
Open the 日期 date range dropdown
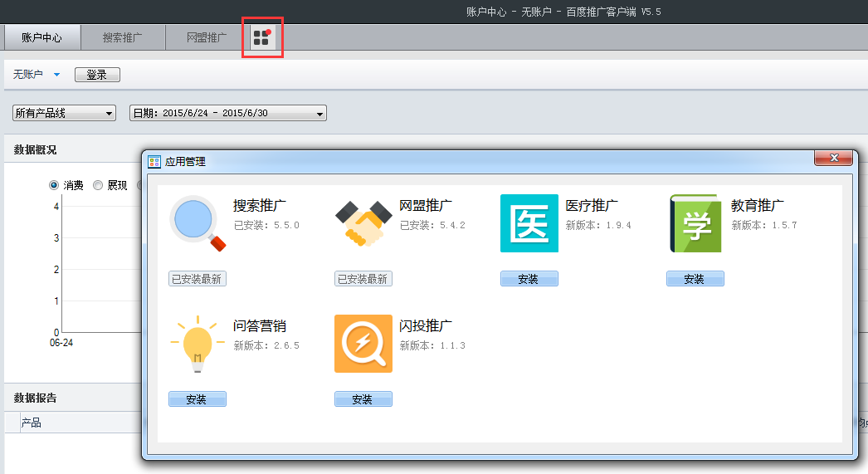click(227, 113)
